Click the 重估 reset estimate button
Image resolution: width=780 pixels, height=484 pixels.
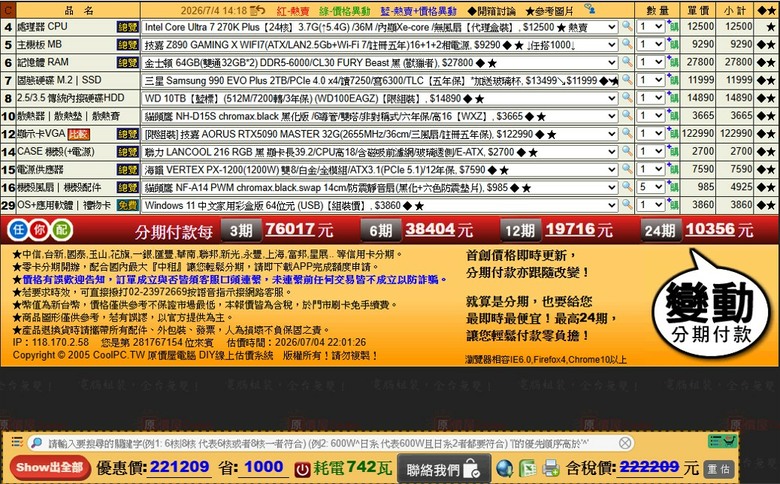pos(719,469)
